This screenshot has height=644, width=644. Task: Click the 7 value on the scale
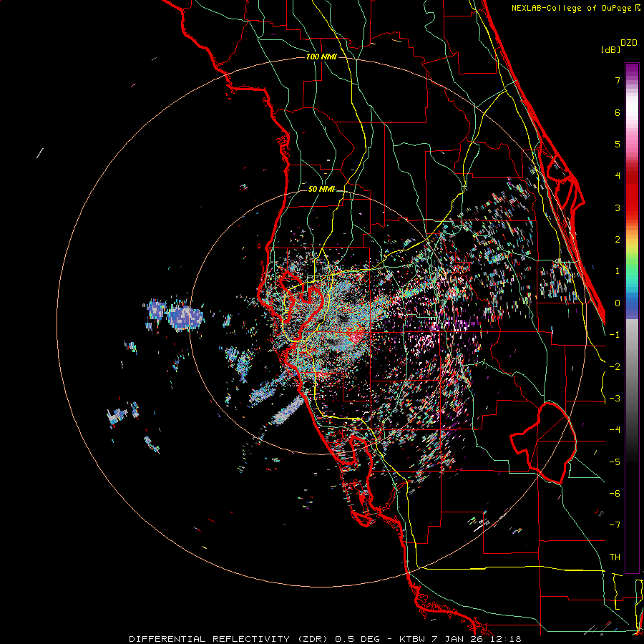click(x=618, y=80)
